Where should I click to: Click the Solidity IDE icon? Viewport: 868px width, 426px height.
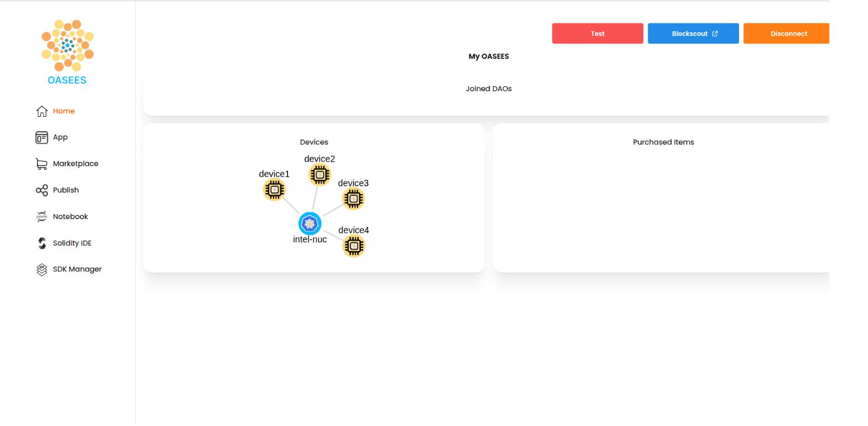[42, 243]
